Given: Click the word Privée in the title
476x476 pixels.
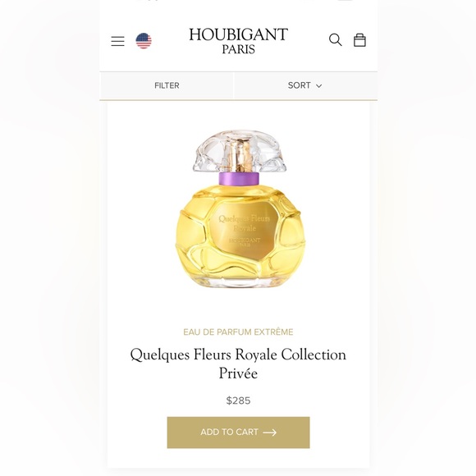Looking at the screenshot, I should [238, 373].
